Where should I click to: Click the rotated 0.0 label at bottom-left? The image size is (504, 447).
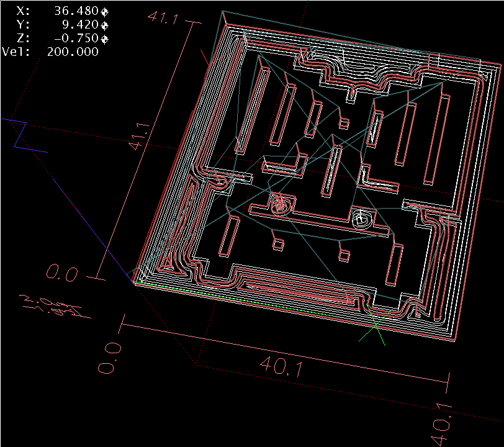coord(110,358)
